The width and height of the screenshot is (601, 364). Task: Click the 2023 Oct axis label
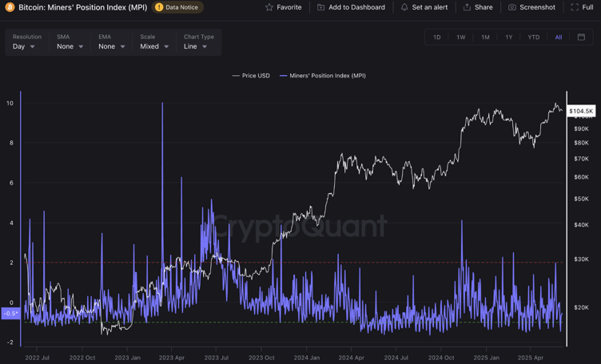(x=261, y=358)
